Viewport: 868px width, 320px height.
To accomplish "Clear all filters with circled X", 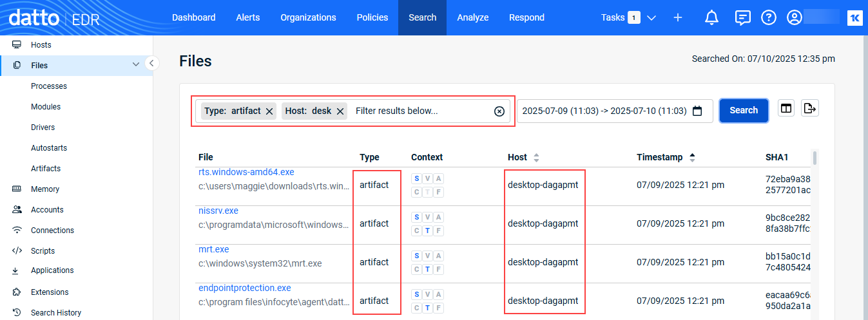I will coord(499,111).
